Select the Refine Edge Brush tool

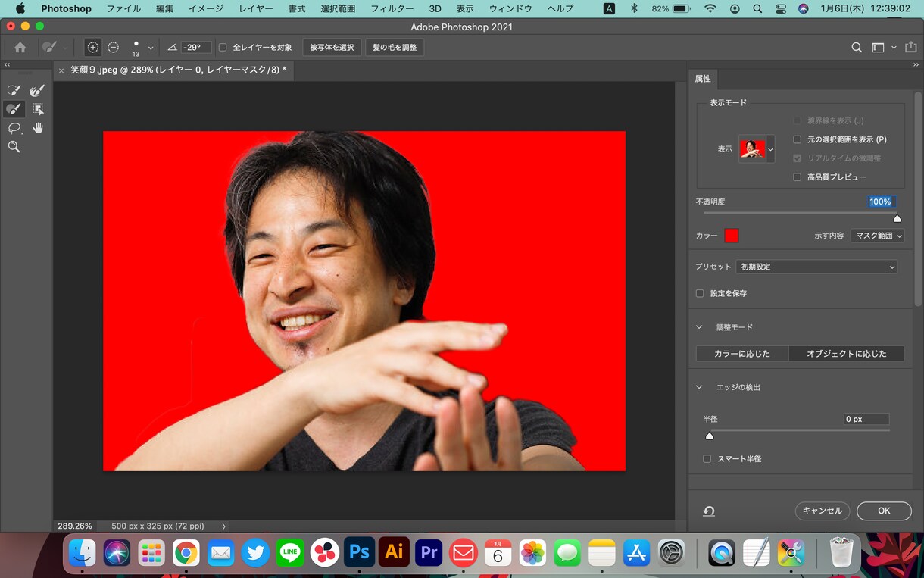coord(37,90)
